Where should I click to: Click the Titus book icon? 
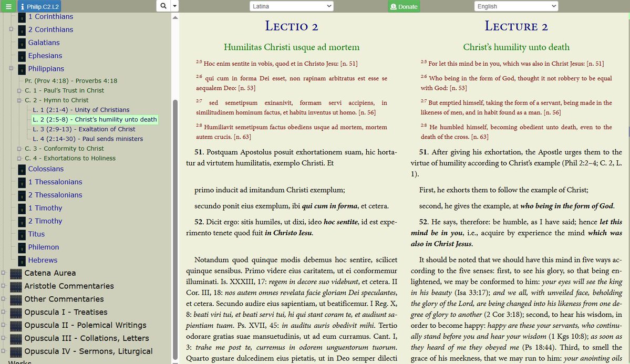[x=22, y=235]
